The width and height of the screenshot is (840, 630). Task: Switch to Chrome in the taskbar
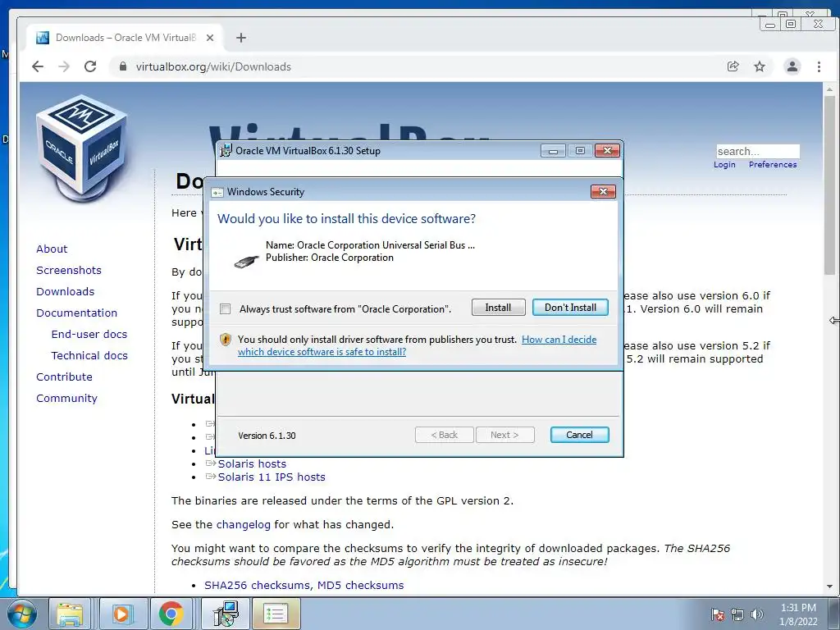[x=171, y=614]
